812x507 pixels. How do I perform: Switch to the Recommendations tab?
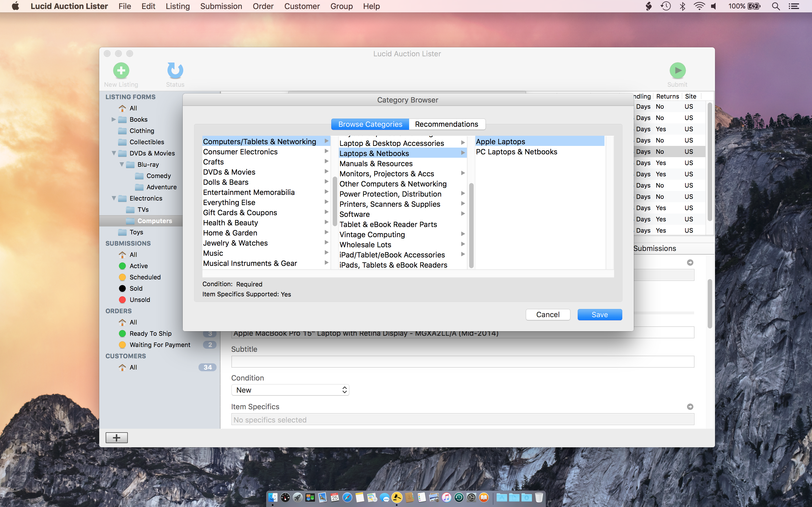[x=446, y=124]
